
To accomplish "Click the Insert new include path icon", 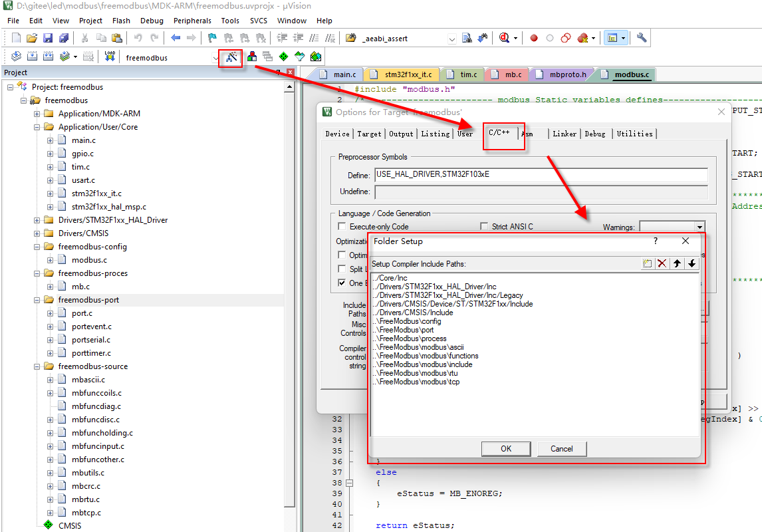I will [x=647, y=263].
